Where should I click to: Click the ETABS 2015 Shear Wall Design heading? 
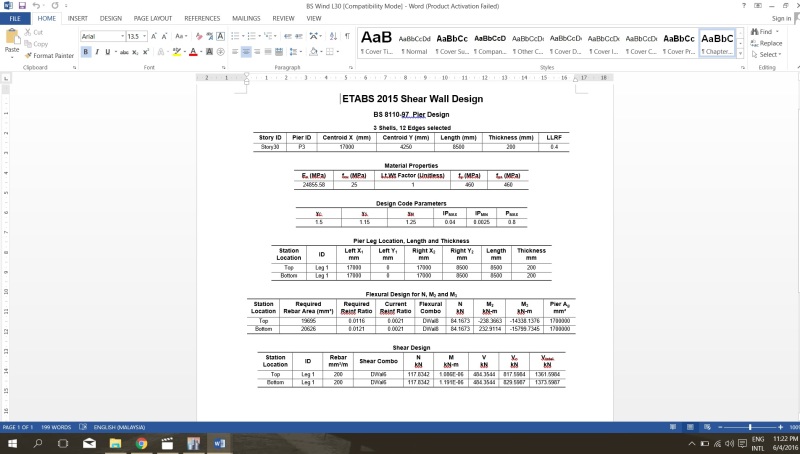tap(412, 99)
